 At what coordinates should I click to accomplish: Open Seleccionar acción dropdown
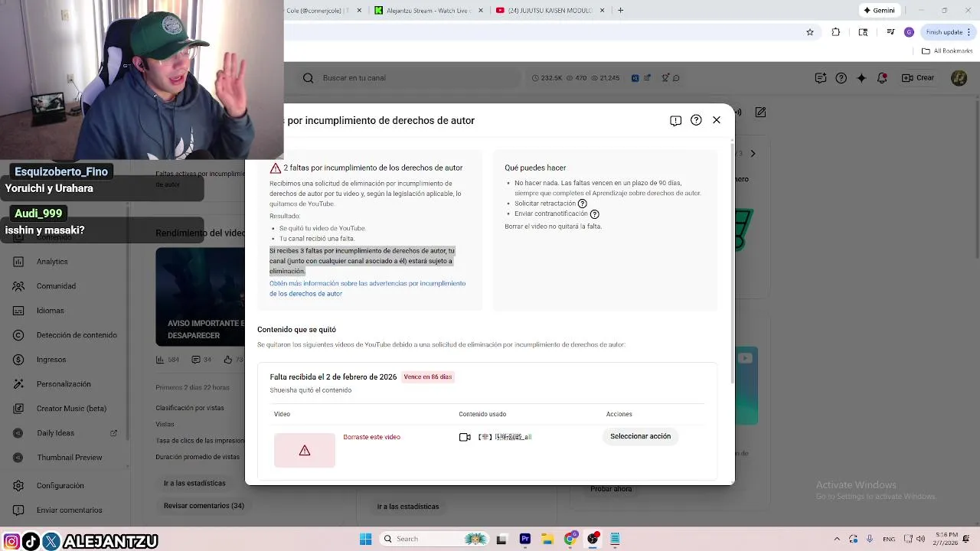tap(640, 436)
